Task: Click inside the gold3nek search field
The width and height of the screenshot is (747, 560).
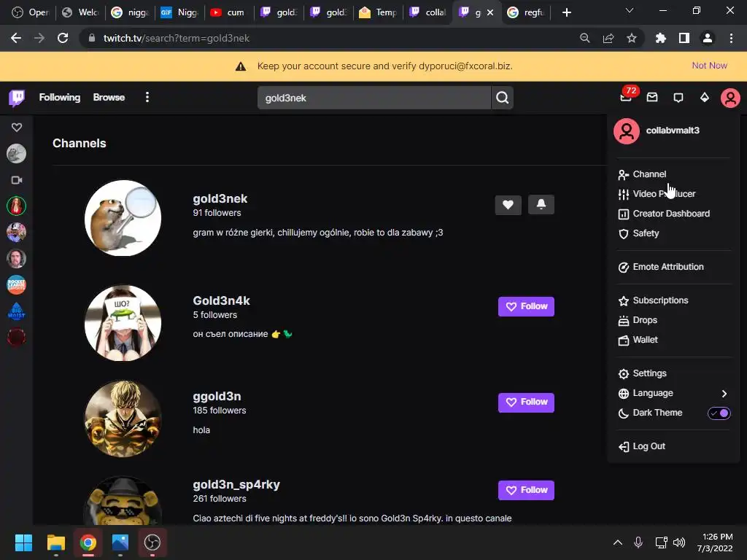Action: coord(374,98)
